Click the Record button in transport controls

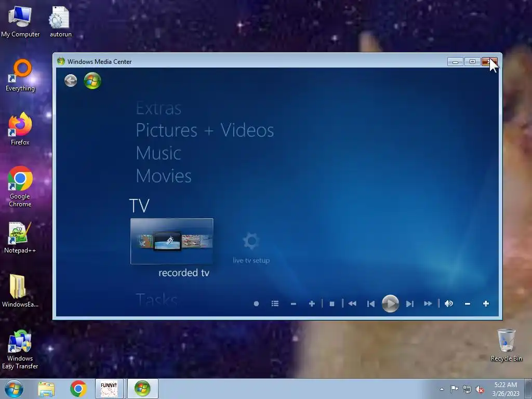pos(256,303)
